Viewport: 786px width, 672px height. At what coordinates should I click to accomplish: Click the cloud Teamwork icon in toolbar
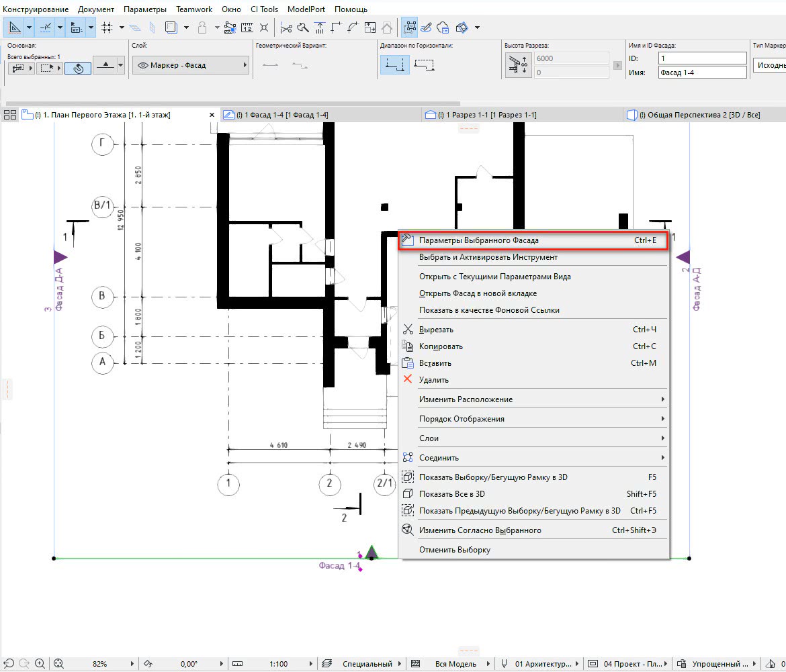443,28
